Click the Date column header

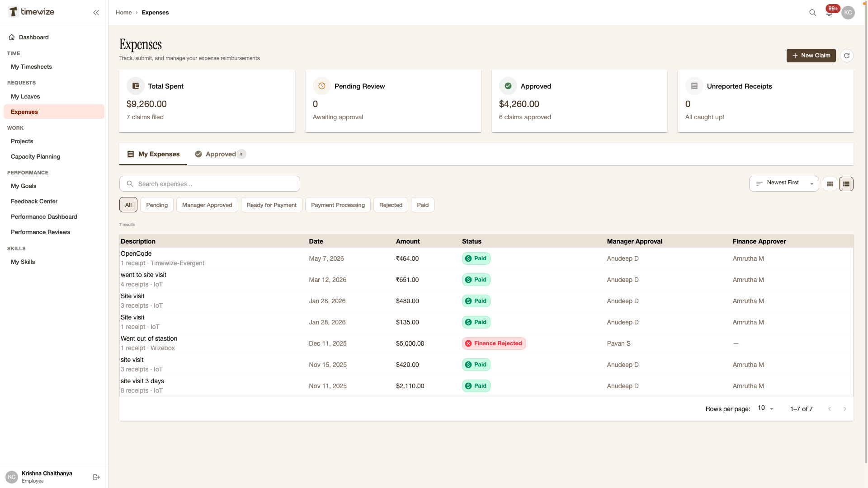coord(316,241)
